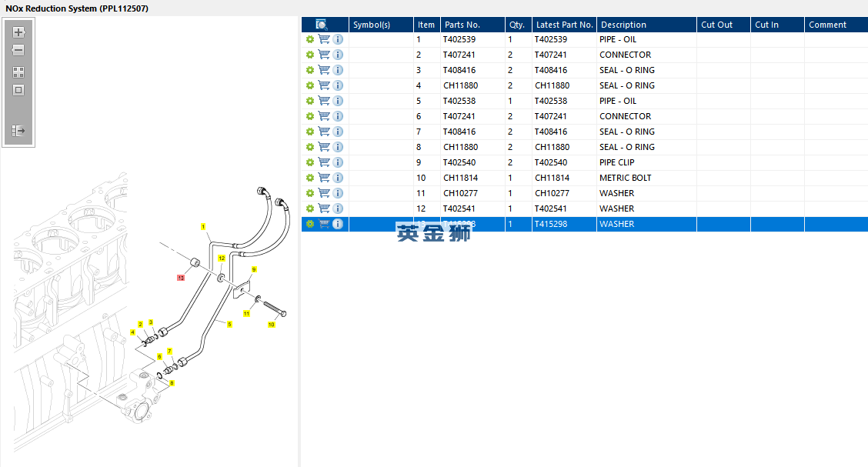
Task: Select callout 1 on the diagram
Action: (203, 227)
